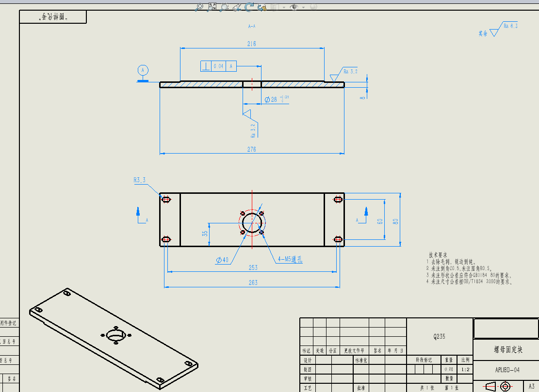
Task: Select the vertical Ra 3.2 symbol below the bore
Action: pyautogui.click(x=251, y=124)
